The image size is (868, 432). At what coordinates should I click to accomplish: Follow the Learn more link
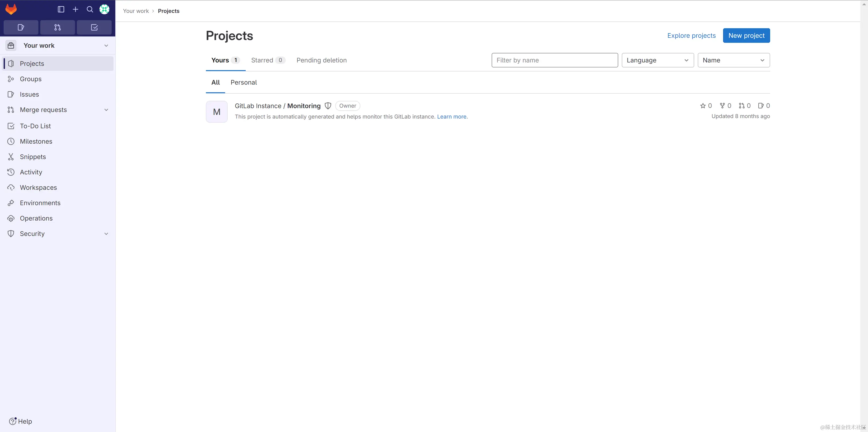point(452,117)
